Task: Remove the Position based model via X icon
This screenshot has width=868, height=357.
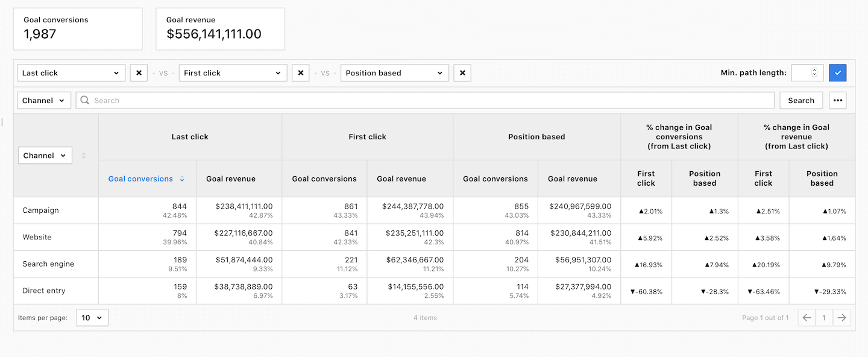Action: click(462, 72)
